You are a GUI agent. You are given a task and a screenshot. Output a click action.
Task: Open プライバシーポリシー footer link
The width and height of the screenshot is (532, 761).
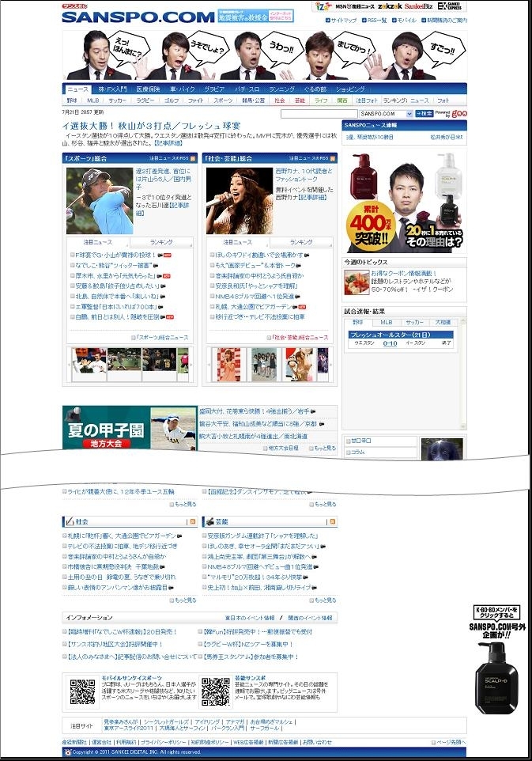(163, 742)
